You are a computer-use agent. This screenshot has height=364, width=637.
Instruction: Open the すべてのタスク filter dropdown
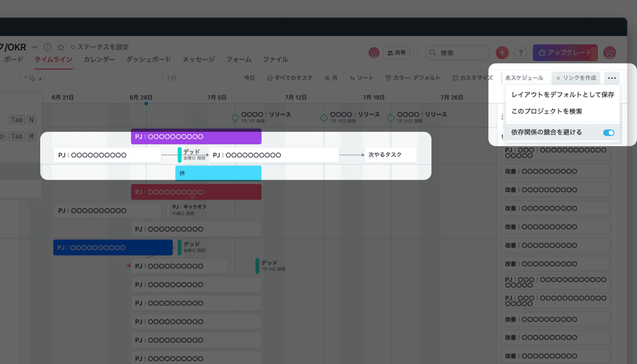[x=290, y=78]
